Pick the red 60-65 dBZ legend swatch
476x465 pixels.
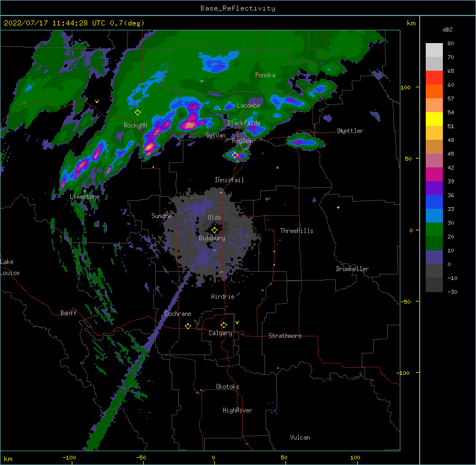434,78
